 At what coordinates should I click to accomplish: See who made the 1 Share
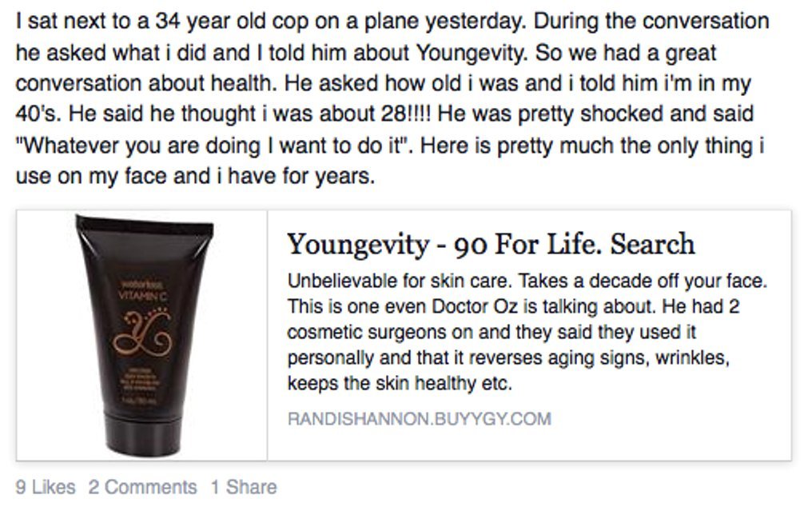242,485
